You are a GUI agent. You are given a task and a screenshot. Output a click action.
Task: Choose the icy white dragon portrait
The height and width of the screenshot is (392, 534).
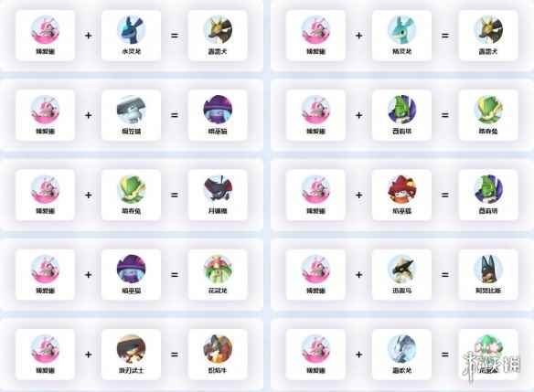pyautogui.click(x=401, y=348)
